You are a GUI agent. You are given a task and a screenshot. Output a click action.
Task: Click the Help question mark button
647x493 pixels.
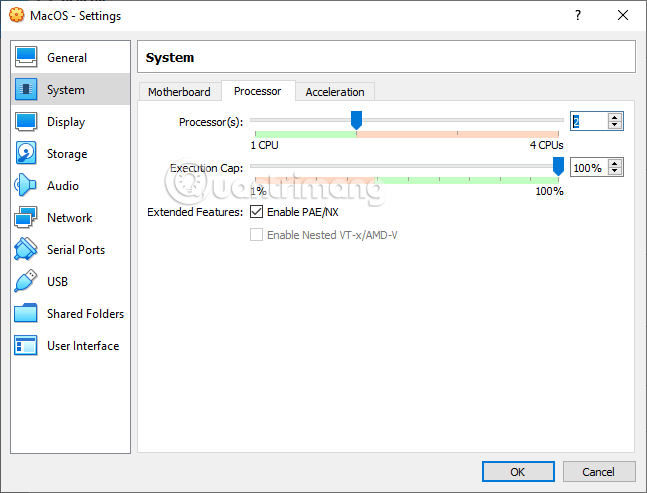578,15
